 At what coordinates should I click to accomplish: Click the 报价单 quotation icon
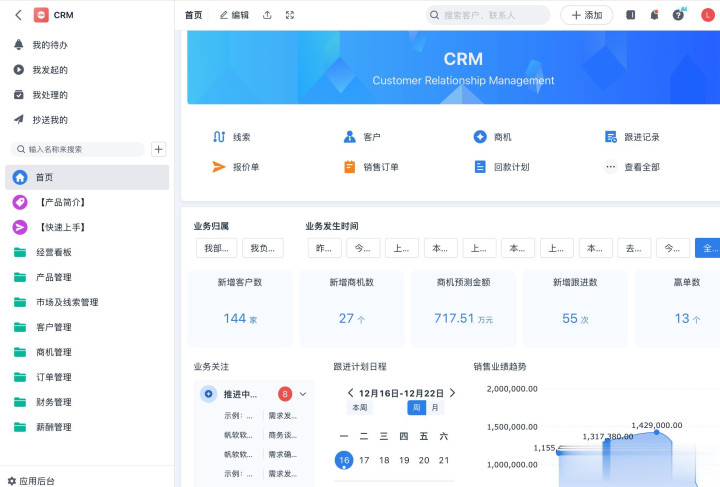click(x=219, y=167)
